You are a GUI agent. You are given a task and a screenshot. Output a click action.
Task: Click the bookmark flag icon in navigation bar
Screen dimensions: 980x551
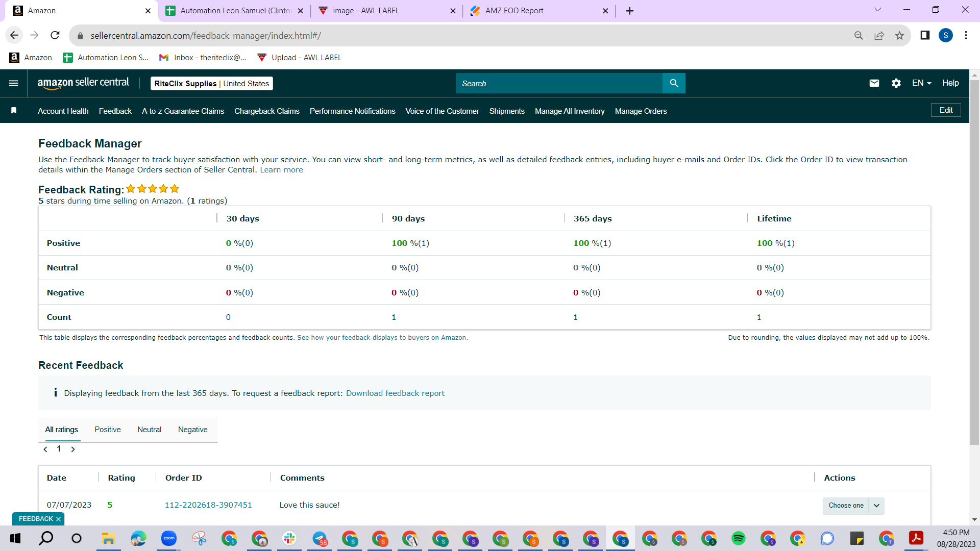tap(14, 111)
